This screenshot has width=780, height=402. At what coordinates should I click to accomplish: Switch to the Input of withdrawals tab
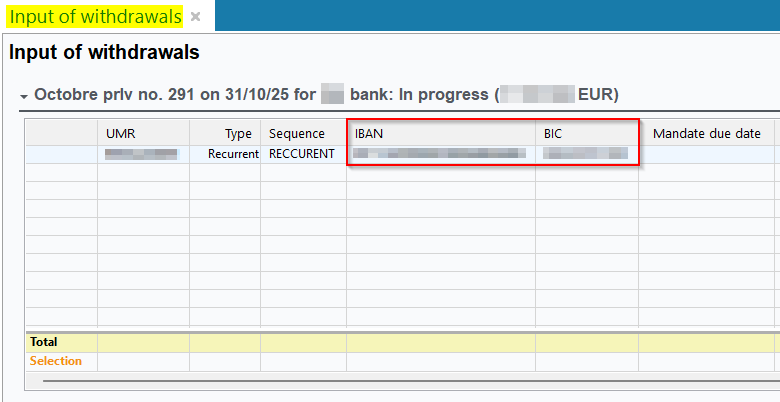click(96, 16)
